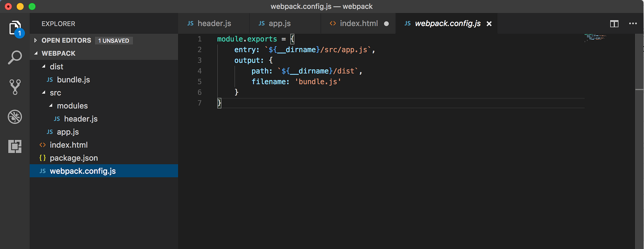This screenshot has width=644, height=249.
Task: Collapse the dist folder arrow
Action: click(43, 67)
